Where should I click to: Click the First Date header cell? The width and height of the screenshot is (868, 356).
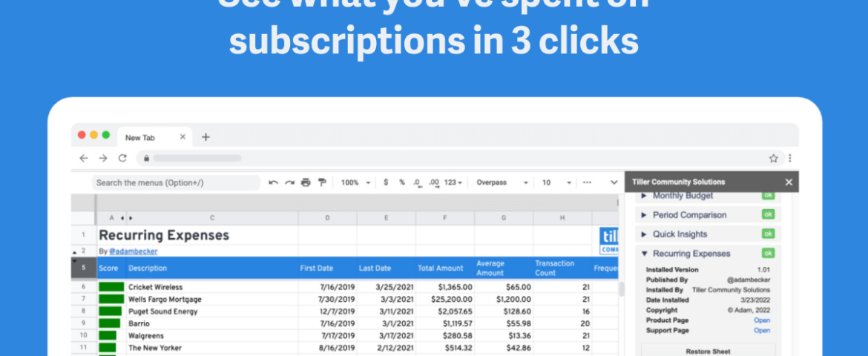(327, 268)
